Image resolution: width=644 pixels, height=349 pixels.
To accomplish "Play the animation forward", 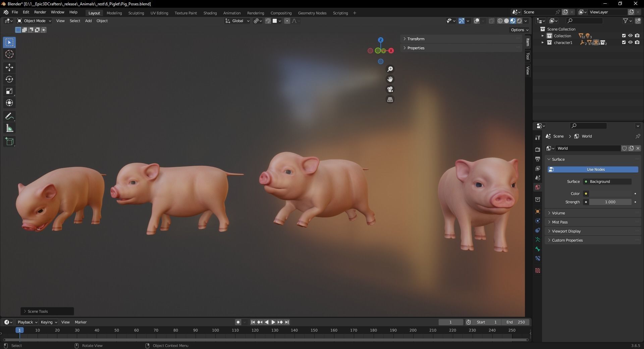I will click(273, 322).
